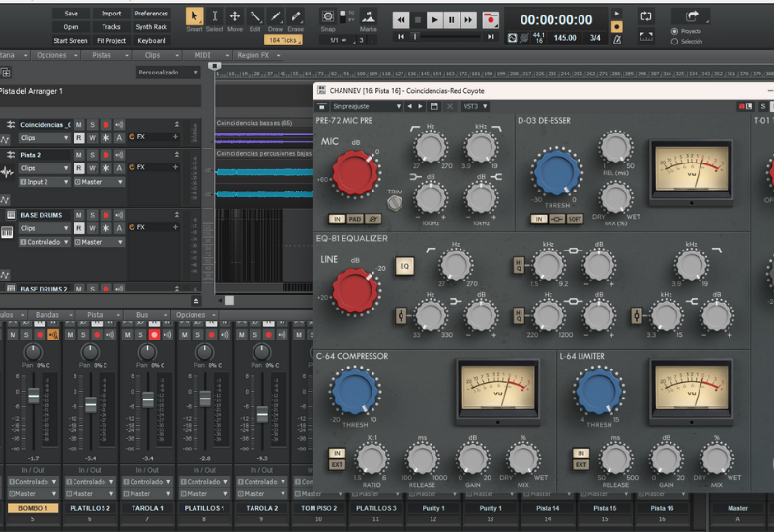
Task: Open the 184 Ticks snap value dropdown
Action: point(283,40)
